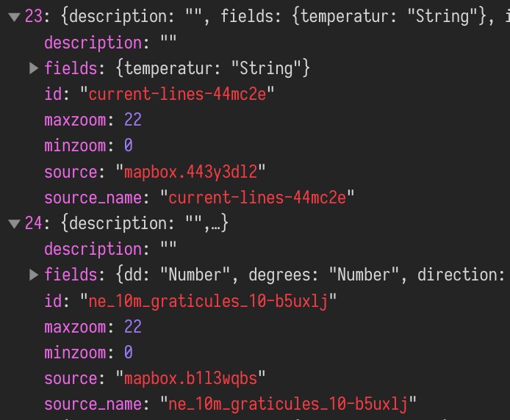Expand fields containing dd Number
Viewport: 510px width, 420px height.
tap(34, 275)
